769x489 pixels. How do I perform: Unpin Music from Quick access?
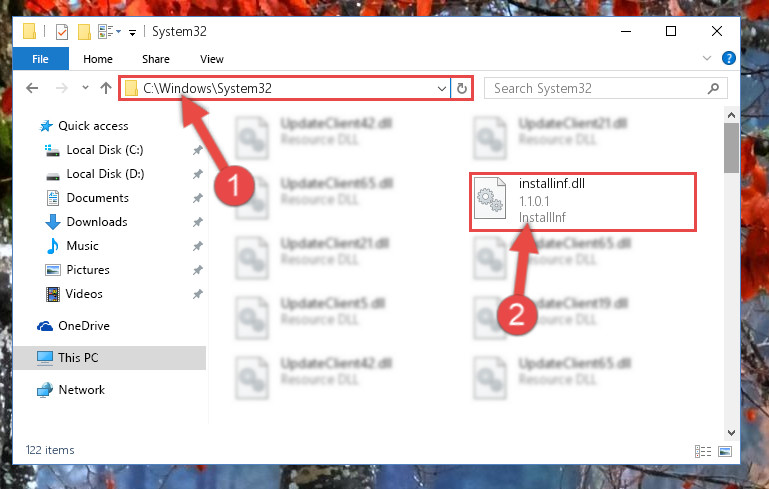pos(198,246)
